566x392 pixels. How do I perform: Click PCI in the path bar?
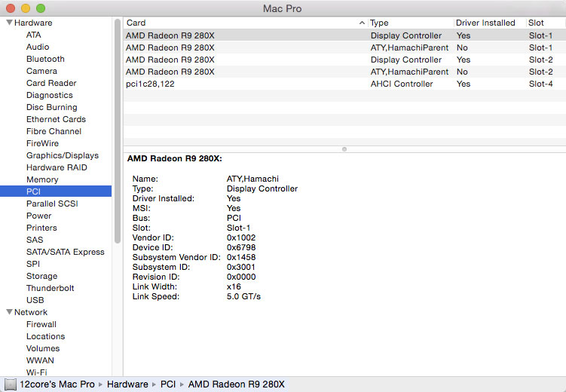pyautogui.click(x=168, y=384)
